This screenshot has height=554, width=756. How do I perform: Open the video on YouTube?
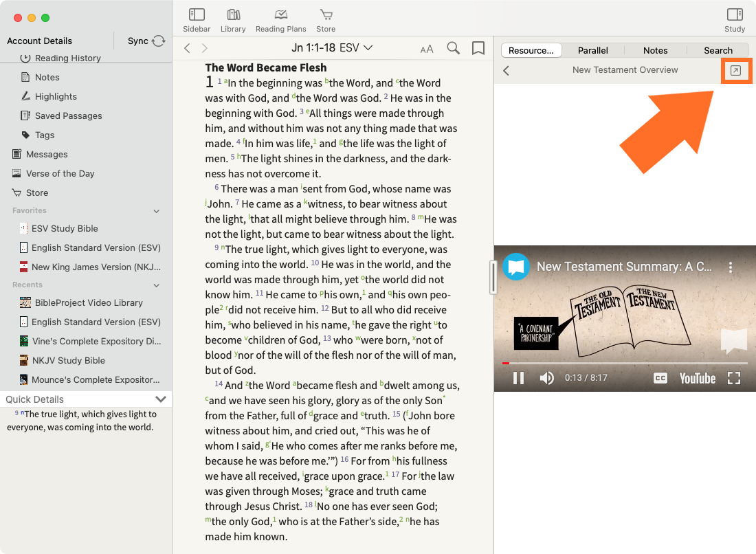coord(697,379)
